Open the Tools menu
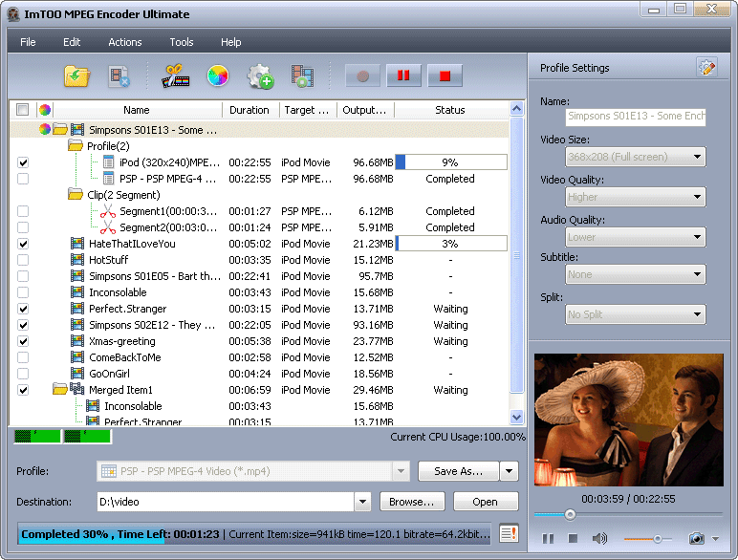Viewport: 738px width, 560px height. coord(181,42)
